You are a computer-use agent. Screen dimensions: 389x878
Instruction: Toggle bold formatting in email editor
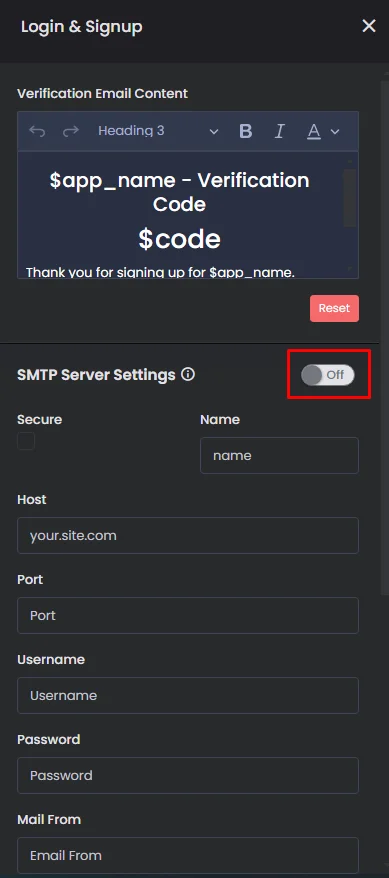pyautogui.click(x=245, y=132)
